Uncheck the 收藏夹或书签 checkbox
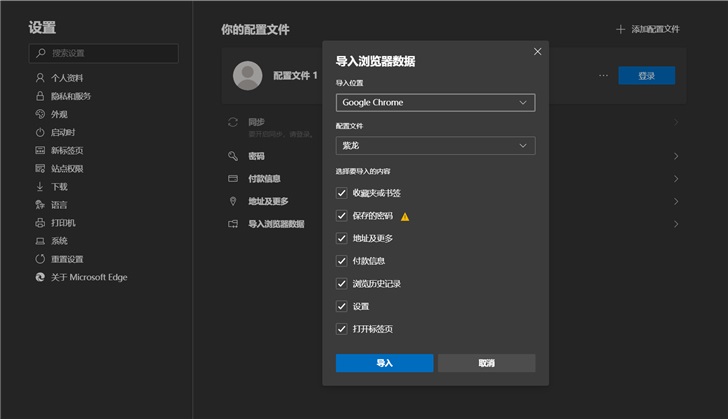 (x=342, y=193)
